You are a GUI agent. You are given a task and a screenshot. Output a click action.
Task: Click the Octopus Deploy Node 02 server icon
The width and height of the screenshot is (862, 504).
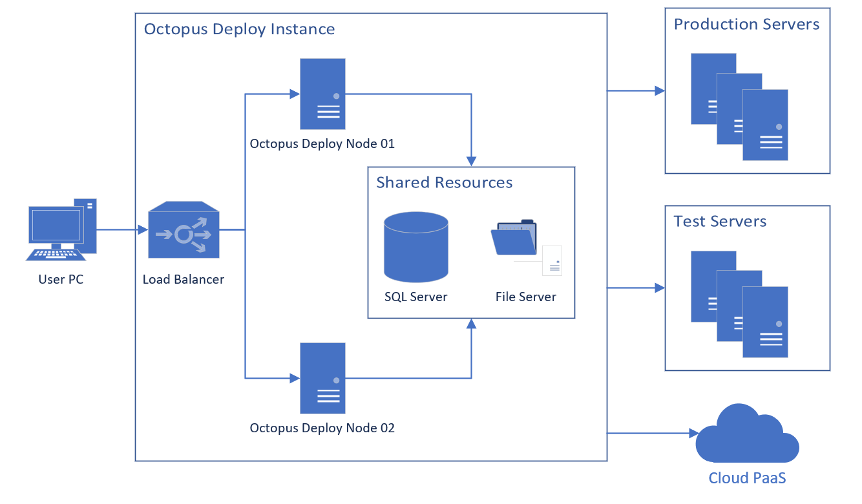[x=322, y=378]
